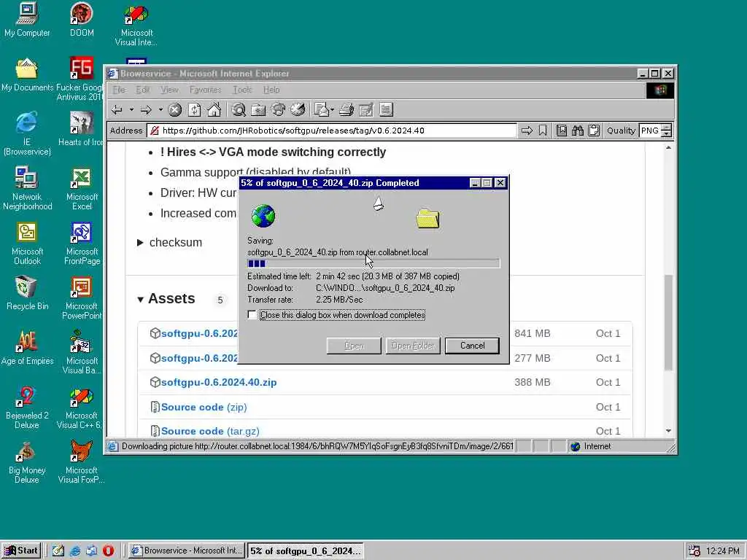Click the Edit page toolbar icon
Viewport: 747px width, 560px height.
click(366, 110)
